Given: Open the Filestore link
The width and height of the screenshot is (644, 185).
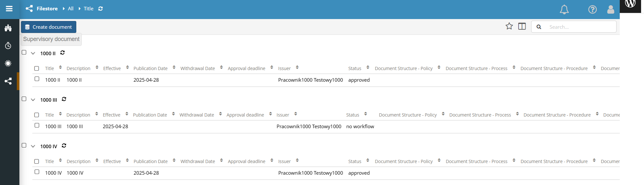Looking at the screenshot, I should 47,9.
